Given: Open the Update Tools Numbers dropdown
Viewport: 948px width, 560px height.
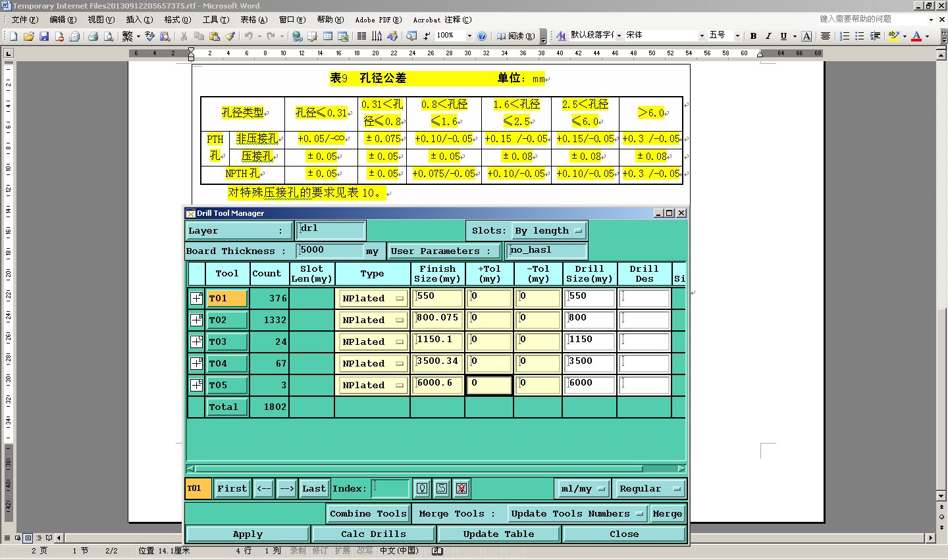Looking at the screenshot, I should [x=576, y=514].
